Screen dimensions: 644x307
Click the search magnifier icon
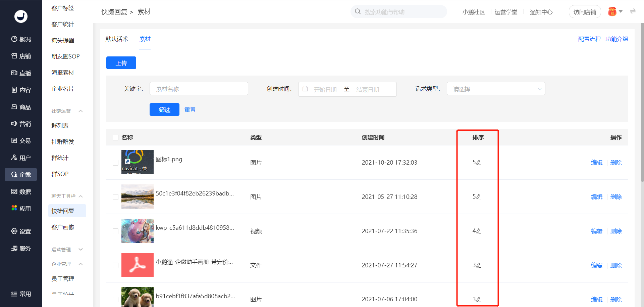coord(358,12)
